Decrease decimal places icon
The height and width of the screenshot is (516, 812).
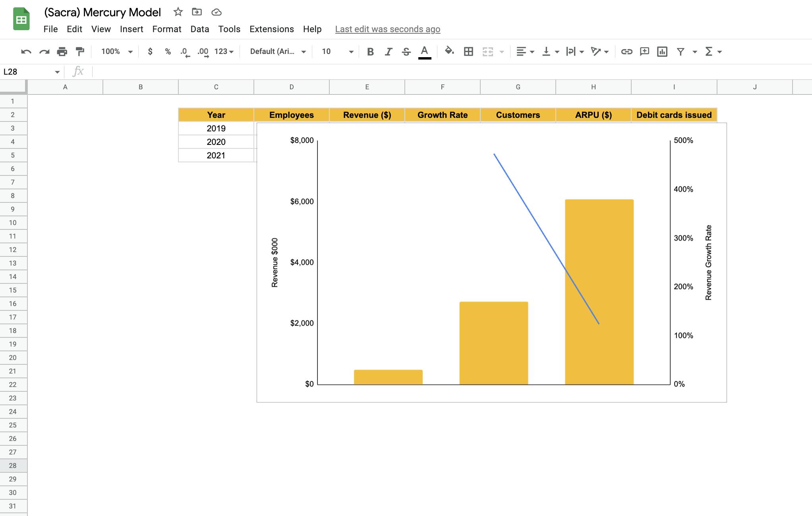[x=185, y=52]
